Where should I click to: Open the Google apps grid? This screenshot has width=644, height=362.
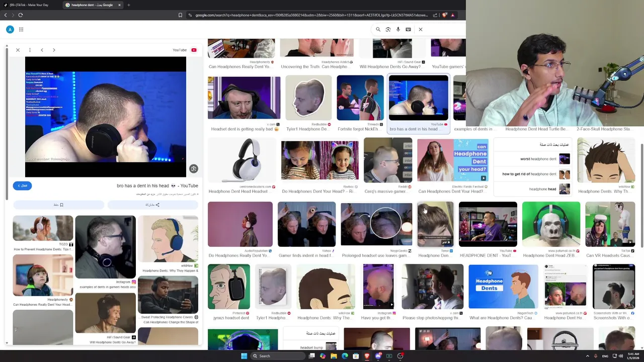[x=21, y=30]
